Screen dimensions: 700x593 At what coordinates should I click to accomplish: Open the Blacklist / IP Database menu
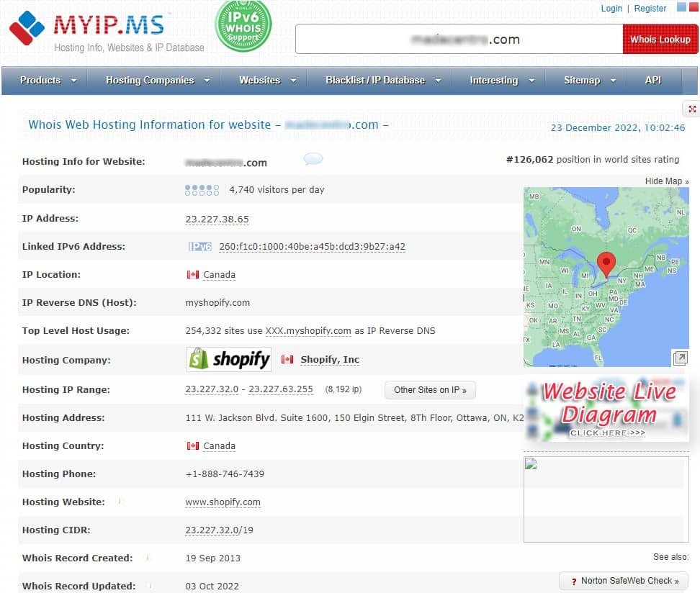[375, 81]
